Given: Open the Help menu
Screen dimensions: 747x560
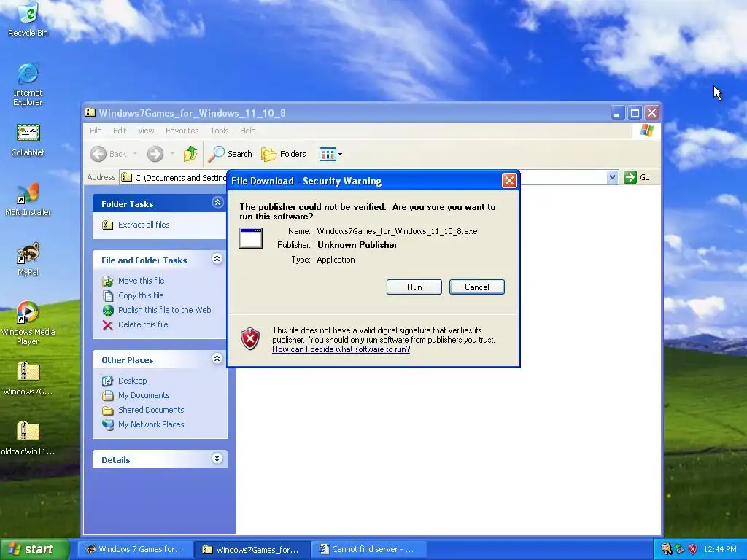Looking at the screenshot, I should [247, 131].
